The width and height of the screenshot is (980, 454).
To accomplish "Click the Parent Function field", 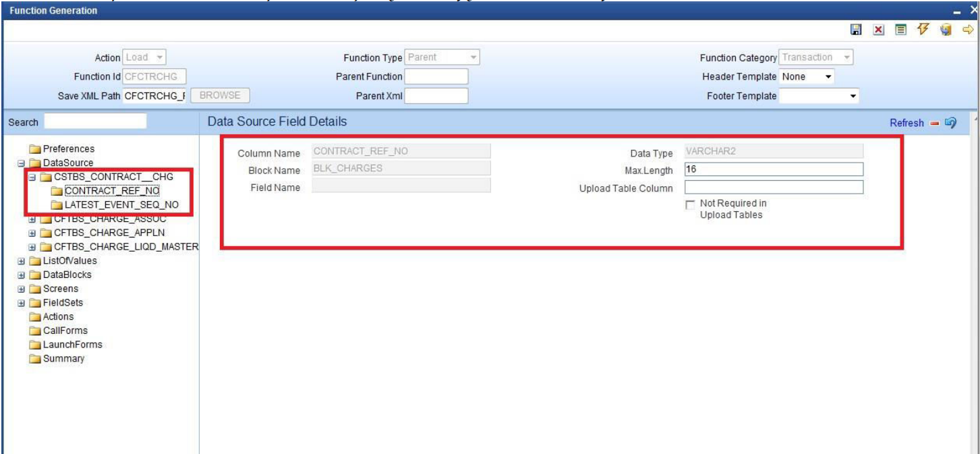I will tap(436, 77).
